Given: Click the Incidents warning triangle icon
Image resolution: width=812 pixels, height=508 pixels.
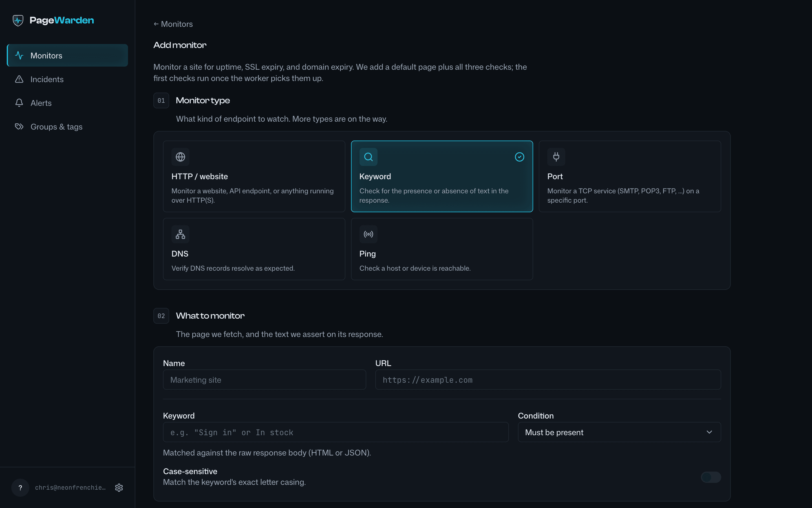Looking at the screenshot, I should [19, 79].
